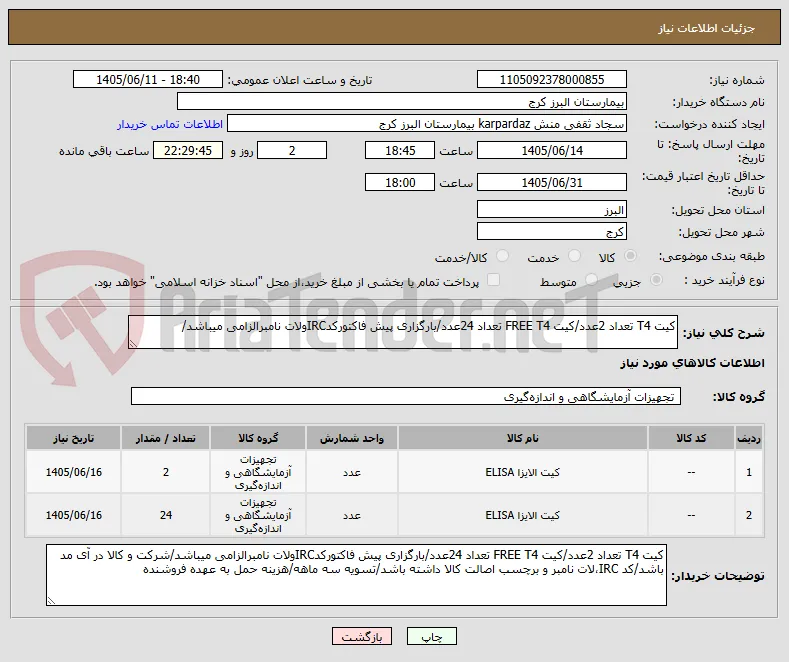
Task: Click the واحد شمارش column header
Action: click(352, 438)
